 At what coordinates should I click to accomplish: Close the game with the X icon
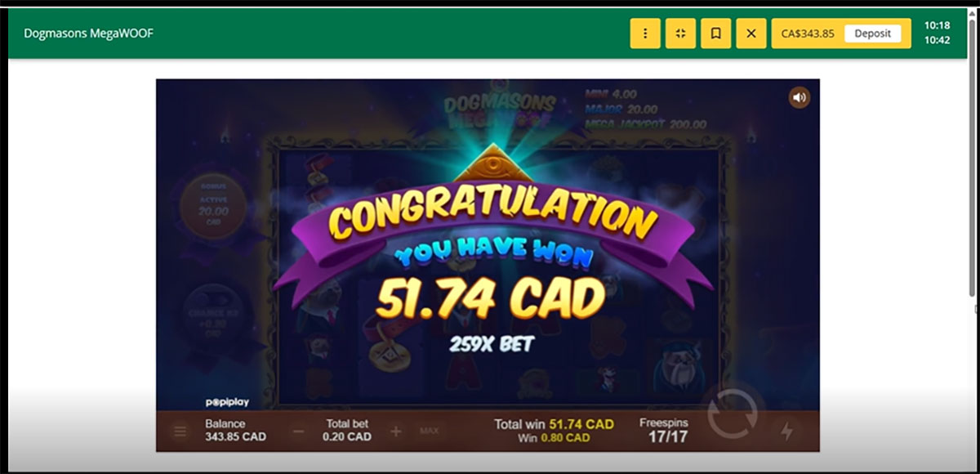tap(751, 34)
